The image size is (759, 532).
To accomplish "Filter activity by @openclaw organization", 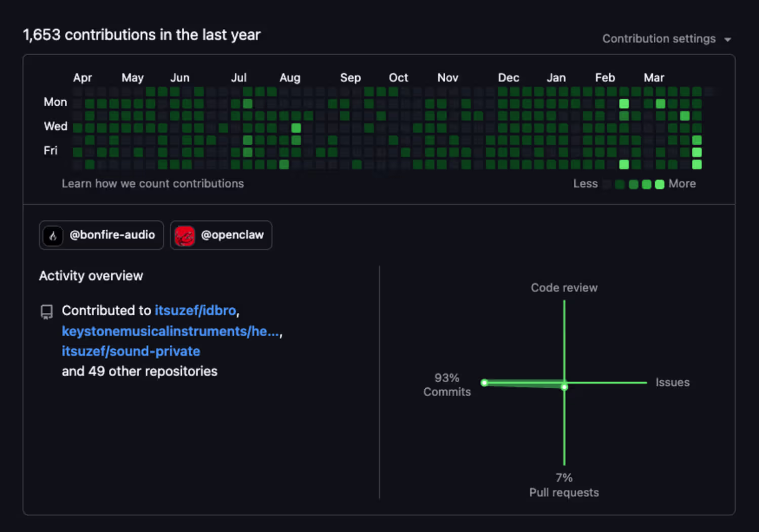I will pyautogui.click(x=232, y=235).
